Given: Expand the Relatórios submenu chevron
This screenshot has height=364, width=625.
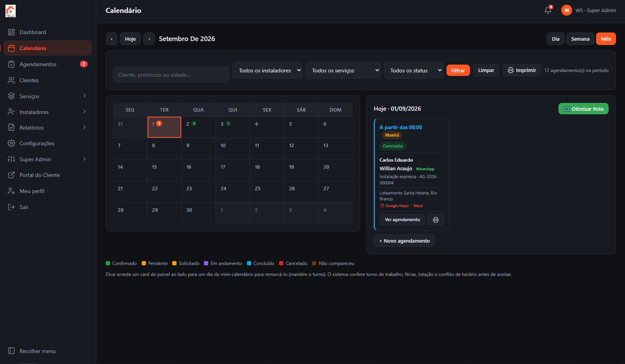Looking at the screenshot, I should coord(84,127).
